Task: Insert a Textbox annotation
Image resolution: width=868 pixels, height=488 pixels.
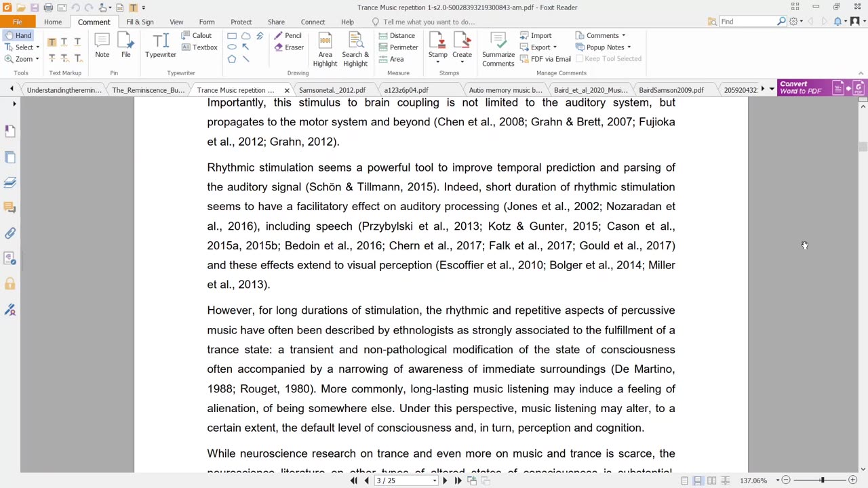Action: [x=199, y=47]
